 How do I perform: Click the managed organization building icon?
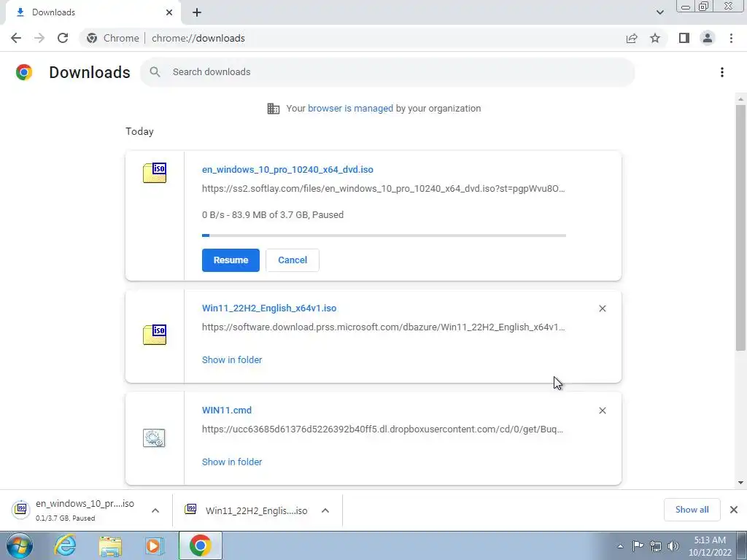[x=274, y=109]
